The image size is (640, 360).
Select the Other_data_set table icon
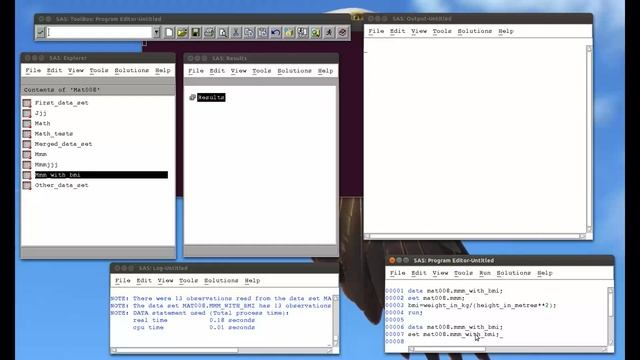[x=27, y=185]
